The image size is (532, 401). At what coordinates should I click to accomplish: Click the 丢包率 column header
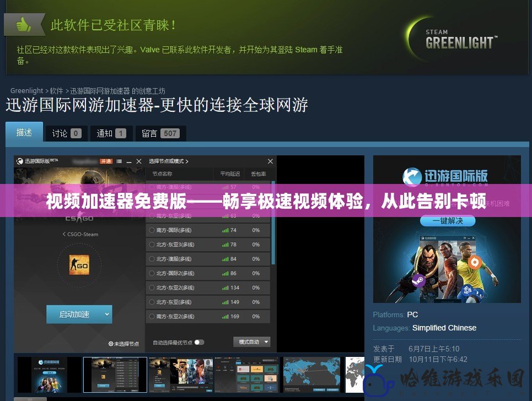click(x=259, y=174)
